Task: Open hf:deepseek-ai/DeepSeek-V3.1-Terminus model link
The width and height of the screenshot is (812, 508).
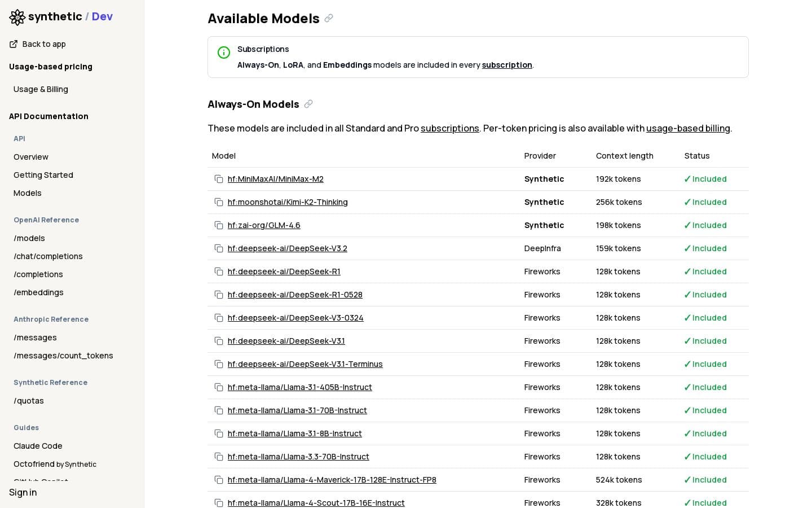Action: (305, 364)
